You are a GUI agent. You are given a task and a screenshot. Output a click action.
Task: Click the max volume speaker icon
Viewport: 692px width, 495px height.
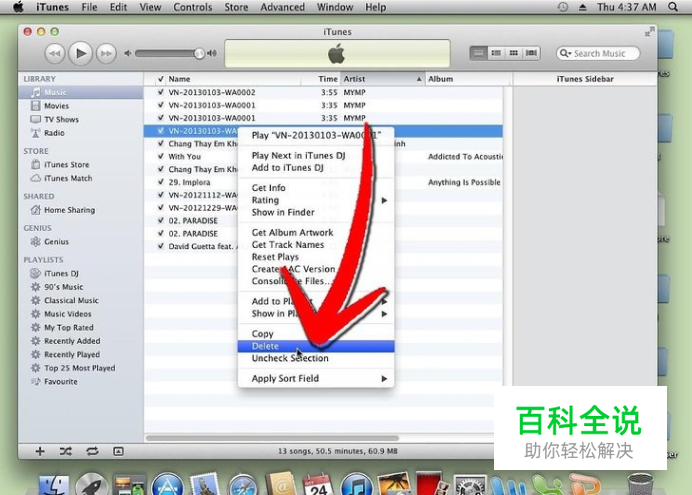pos(212,53)
